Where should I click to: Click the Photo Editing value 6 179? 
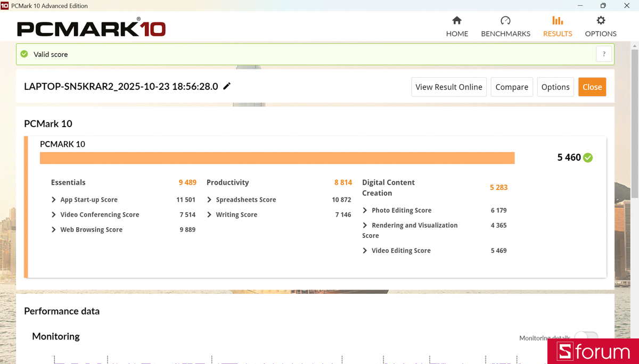point(498,210)
